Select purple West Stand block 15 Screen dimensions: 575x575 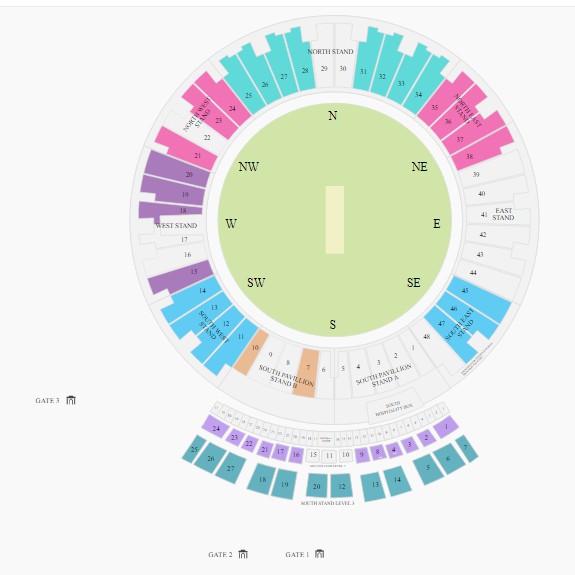181,277
